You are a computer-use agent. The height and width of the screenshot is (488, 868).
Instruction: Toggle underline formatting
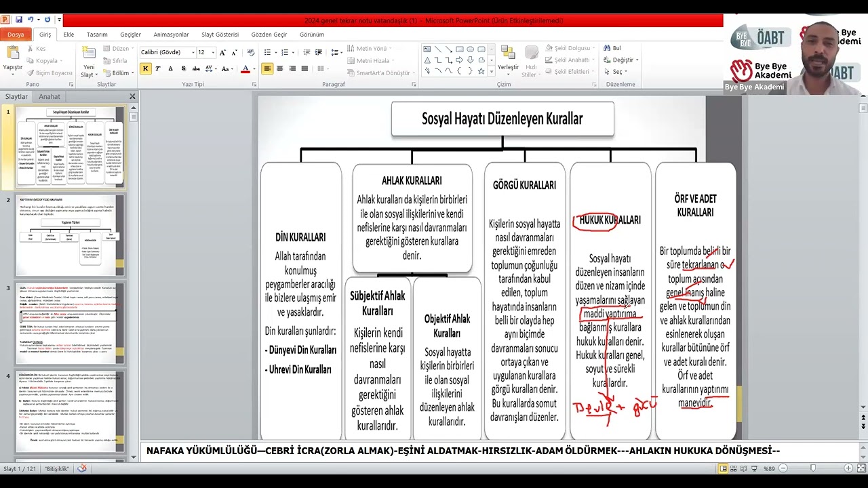tap(170, 68)
